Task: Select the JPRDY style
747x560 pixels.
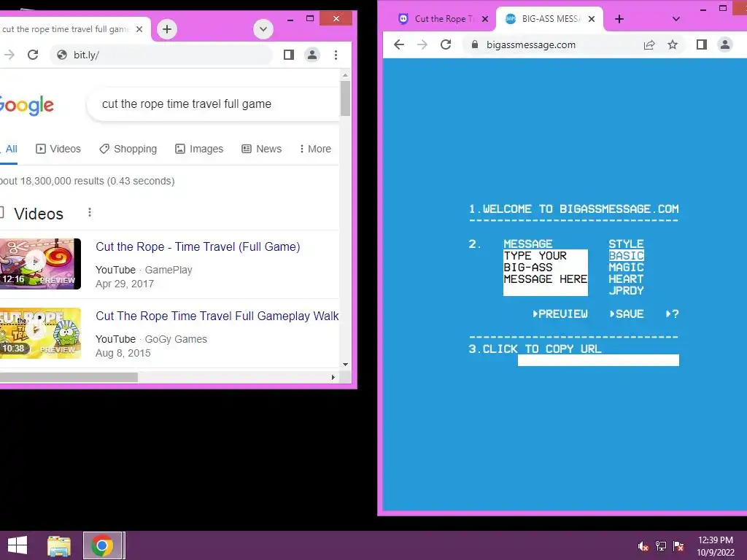Action: click(626, 290)
